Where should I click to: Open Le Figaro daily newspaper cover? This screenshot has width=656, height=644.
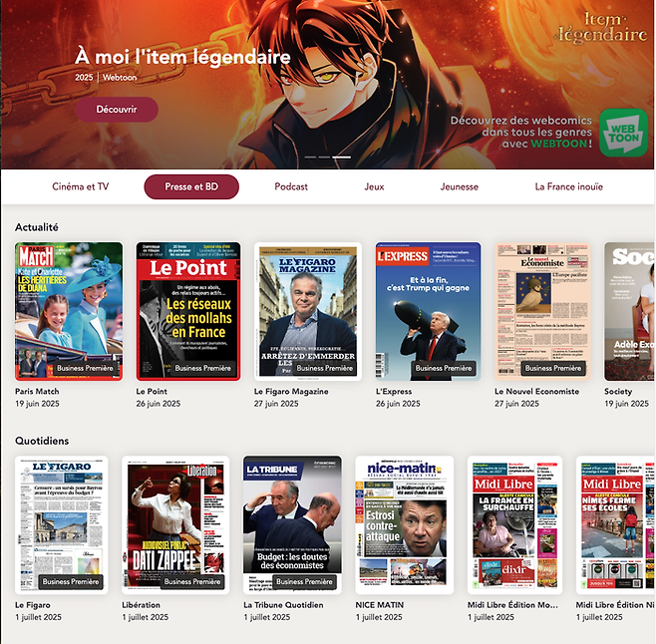(x=62, y=524)
